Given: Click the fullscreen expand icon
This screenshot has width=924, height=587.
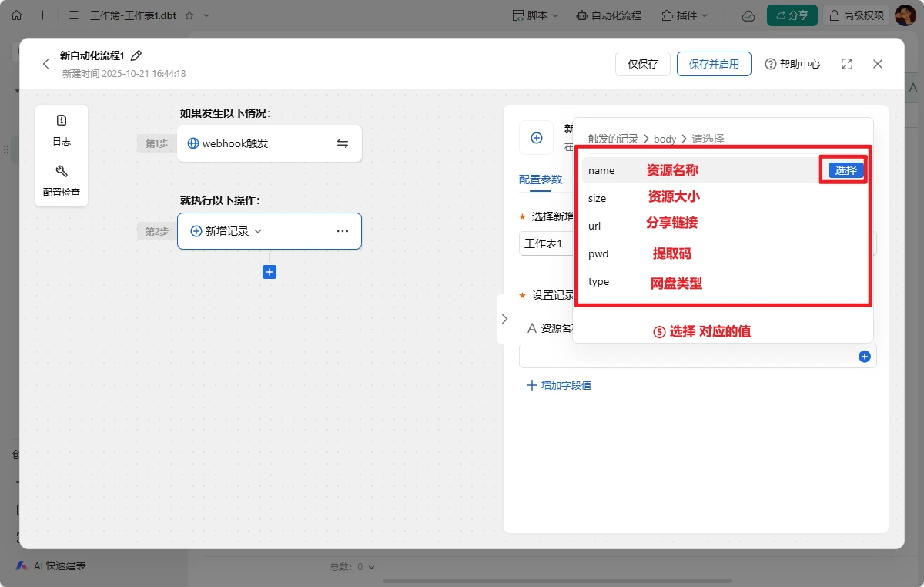Looking at the screenshot, I should pyautogui.click(x=847, y=64).
